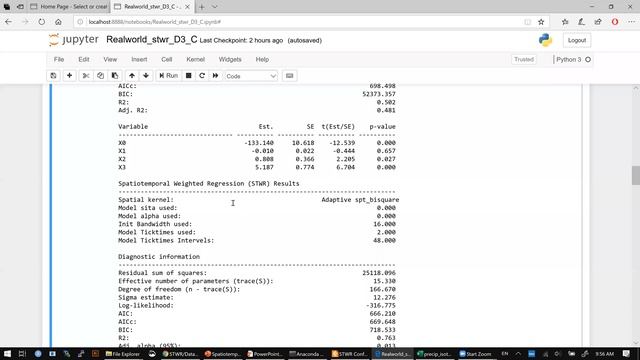Click the X3 row estimate 5.187

[264, 167]
